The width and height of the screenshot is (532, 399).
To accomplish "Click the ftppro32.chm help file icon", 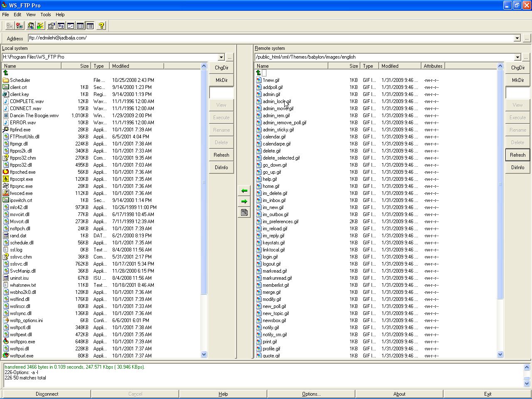I will [x=6, y=158].
